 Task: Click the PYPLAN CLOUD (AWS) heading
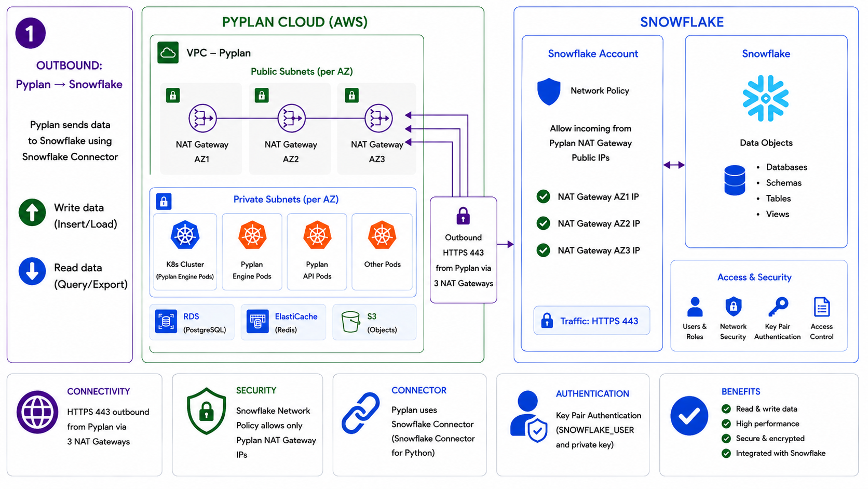[295, 22]
